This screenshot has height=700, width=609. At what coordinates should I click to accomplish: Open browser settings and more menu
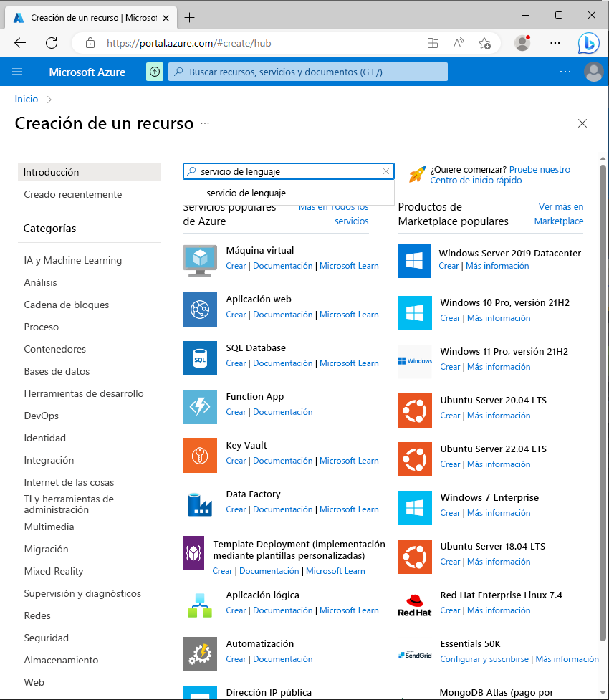[x=555, y=43]
